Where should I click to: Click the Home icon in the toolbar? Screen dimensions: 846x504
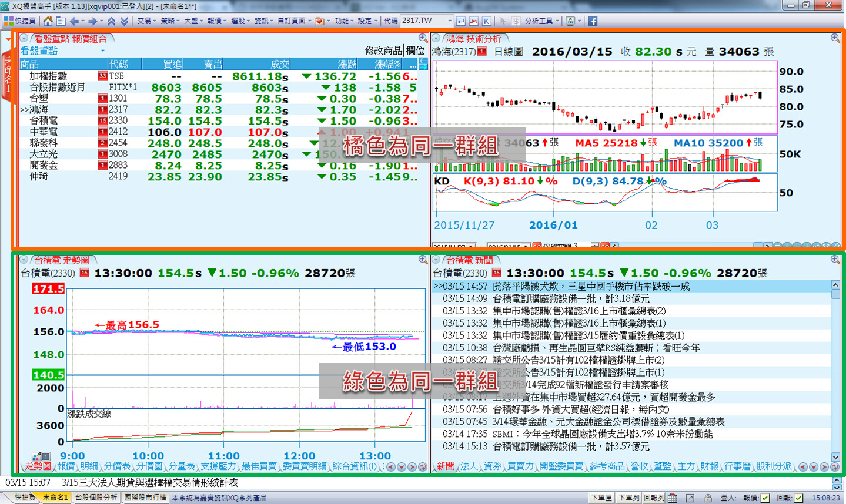(48, 21)
